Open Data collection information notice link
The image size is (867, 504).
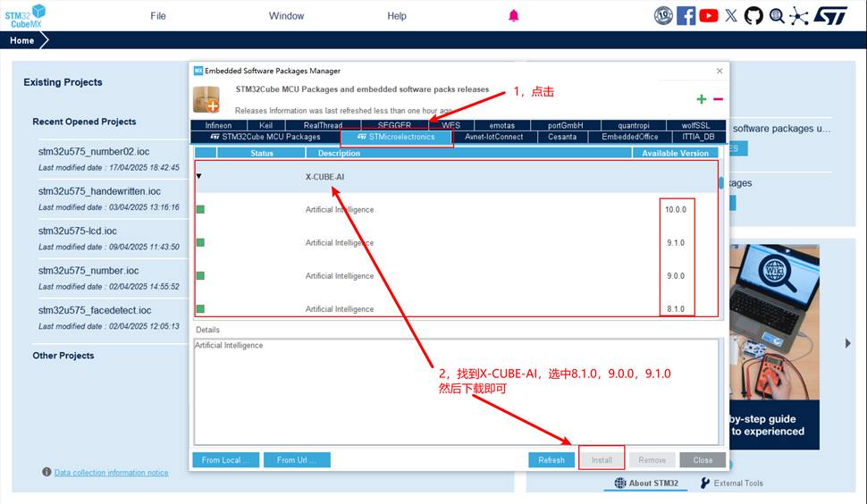click(111, 473)
